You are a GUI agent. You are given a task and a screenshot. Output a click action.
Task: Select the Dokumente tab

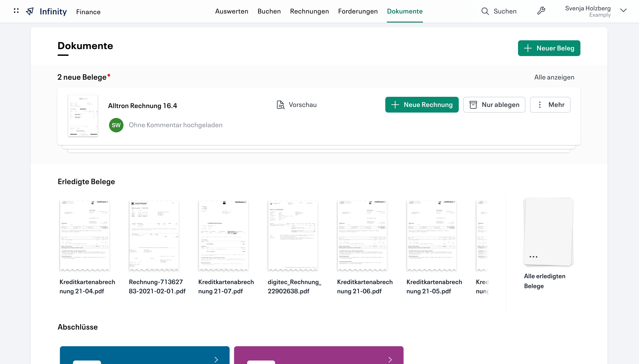(405, 11)
